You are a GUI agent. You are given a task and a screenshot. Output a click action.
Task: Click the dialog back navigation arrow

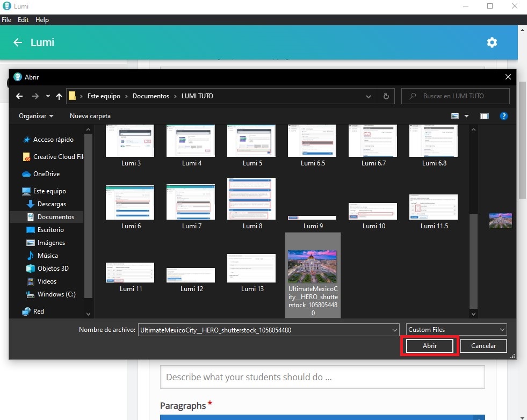coord(19,96)
